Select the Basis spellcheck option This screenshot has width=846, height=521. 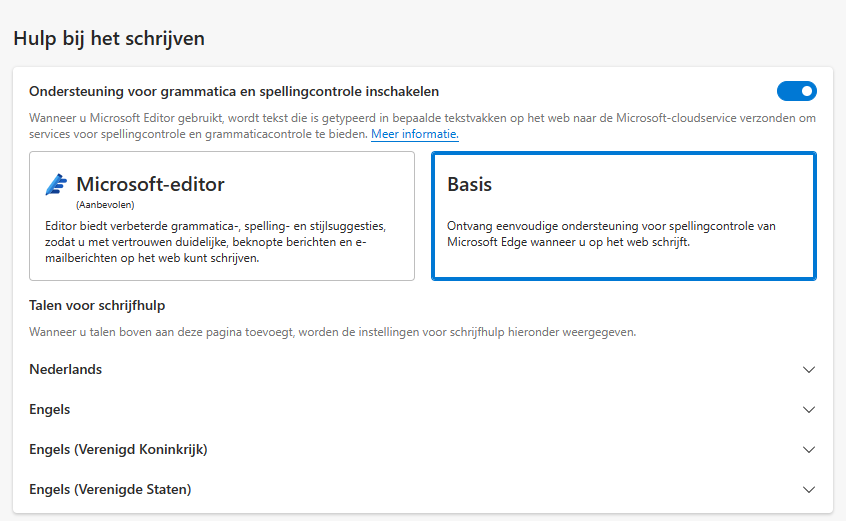pos(624,216)
